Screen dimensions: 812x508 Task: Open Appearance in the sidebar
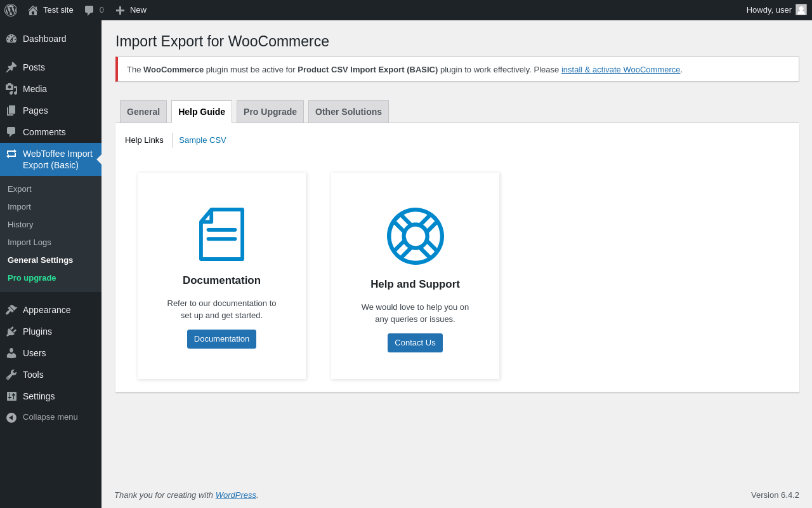(51, 310)
